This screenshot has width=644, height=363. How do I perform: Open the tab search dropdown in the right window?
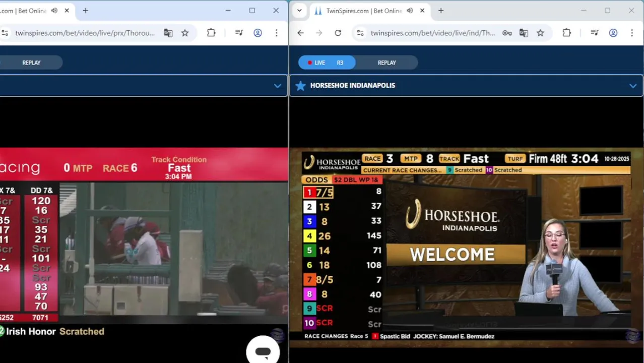point(299,11)
